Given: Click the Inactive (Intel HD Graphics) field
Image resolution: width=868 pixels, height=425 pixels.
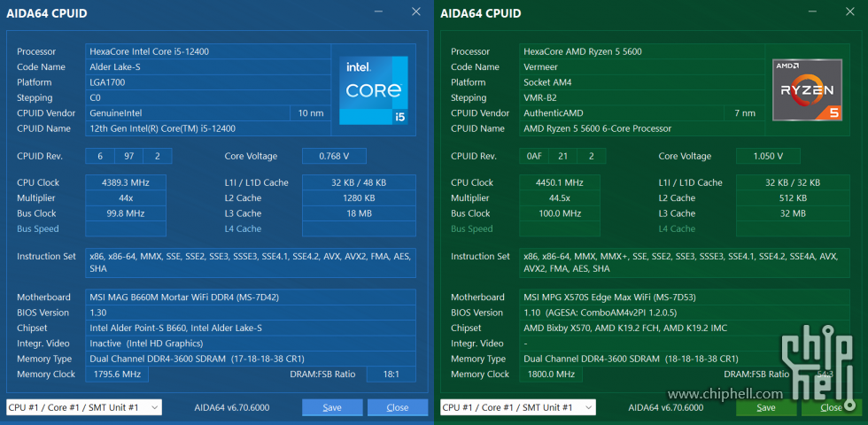Looking at the screenshot, I should [x=251, y=344].
